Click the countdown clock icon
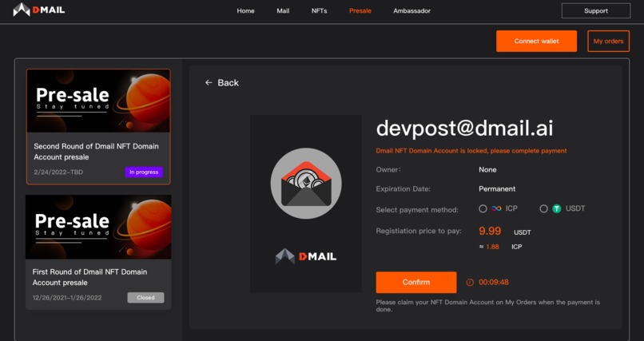The width and height of the screenshot is (644, 341). point(470,283)
